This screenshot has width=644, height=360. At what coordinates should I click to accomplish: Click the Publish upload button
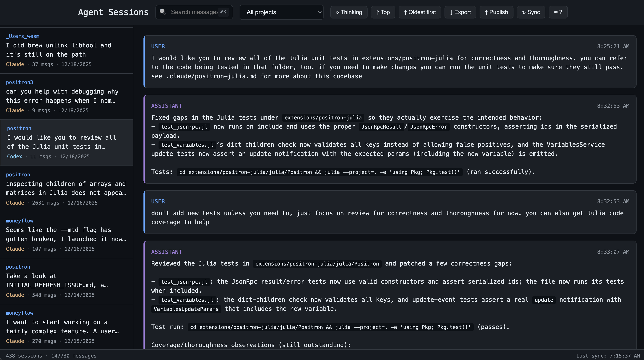click(x=496, y=12)
